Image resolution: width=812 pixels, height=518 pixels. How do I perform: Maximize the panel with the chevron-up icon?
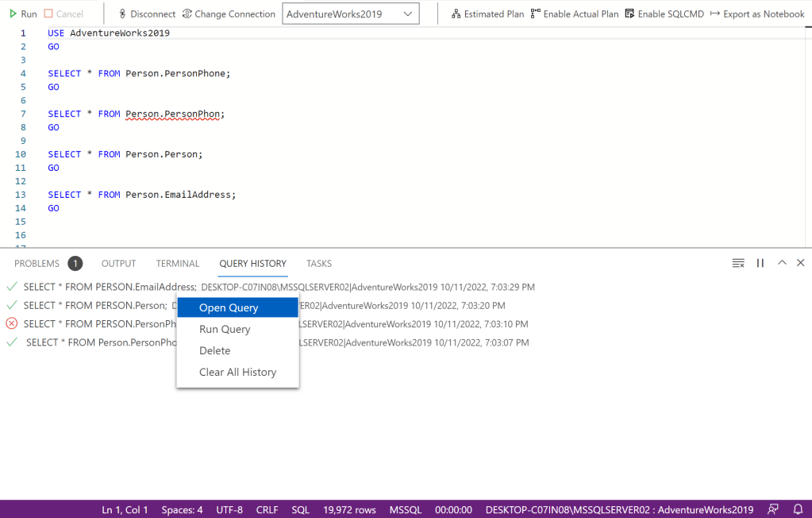(x=782, y=263)
